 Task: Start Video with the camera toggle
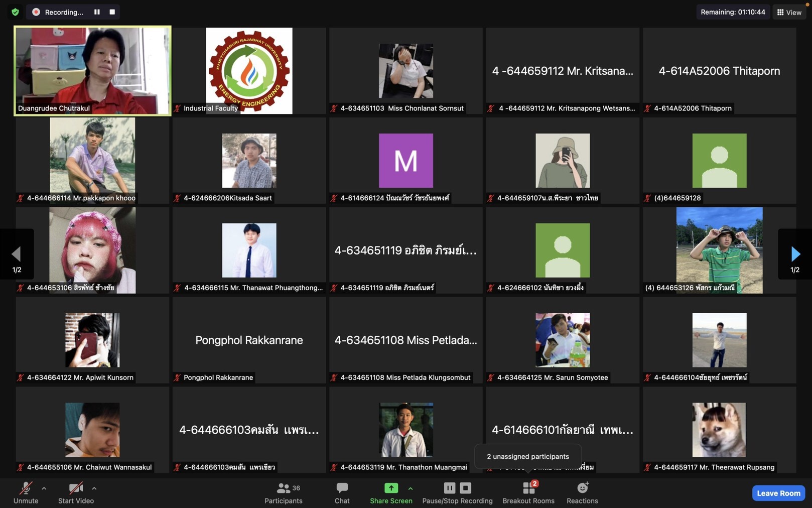76,488
